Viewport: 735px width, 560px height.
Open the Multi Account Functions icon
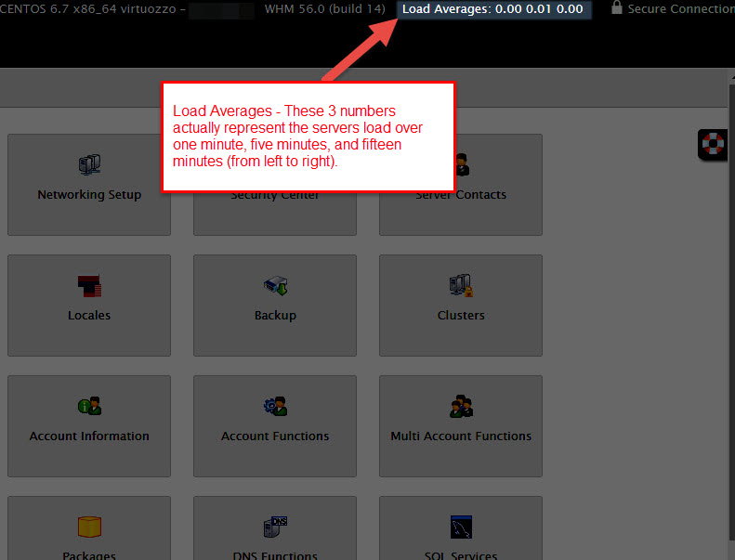pyautogui.click(x=461, y=406)
